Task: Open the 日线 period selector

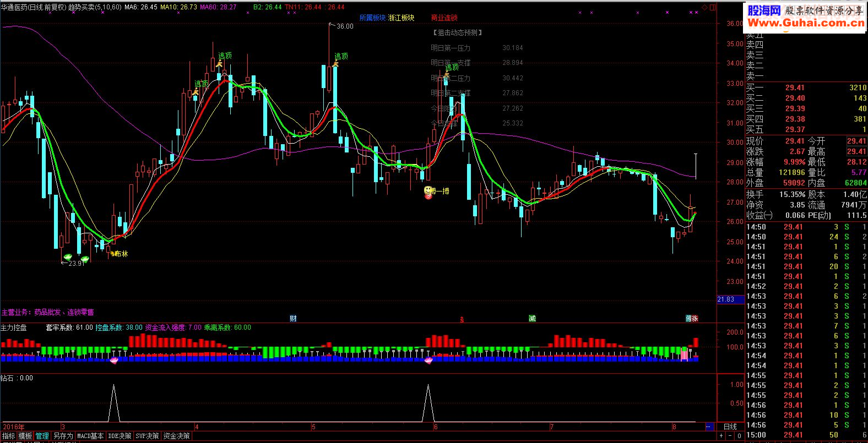Action: (x=730, y=426)
